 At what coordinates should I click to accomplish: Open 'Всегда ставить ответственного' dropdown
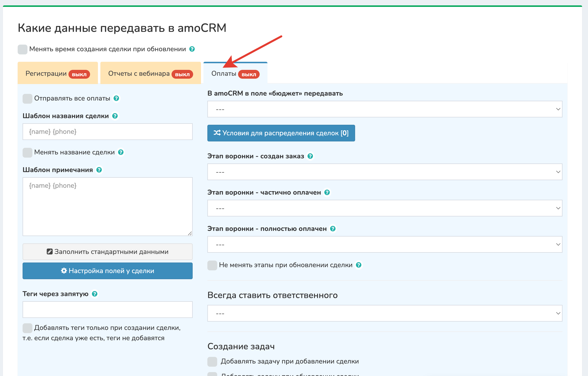pos(385,313)
